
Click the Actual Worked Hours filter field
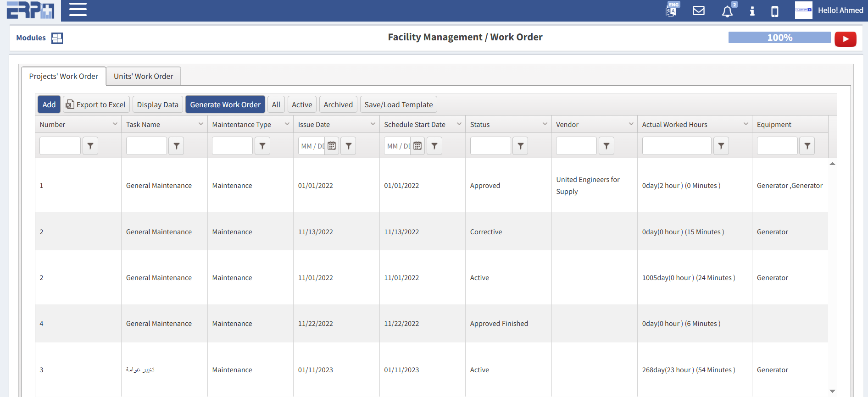coord(676,146)
